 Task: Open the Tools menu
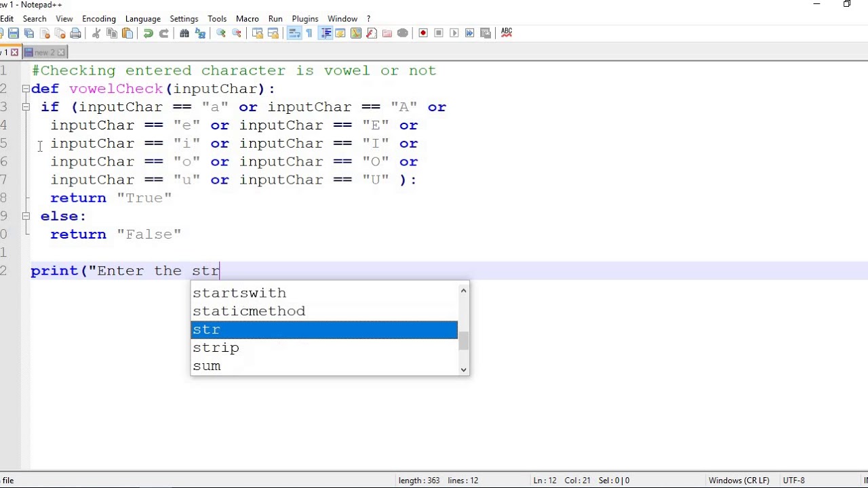pyautogui.click(x=217, y=19)
